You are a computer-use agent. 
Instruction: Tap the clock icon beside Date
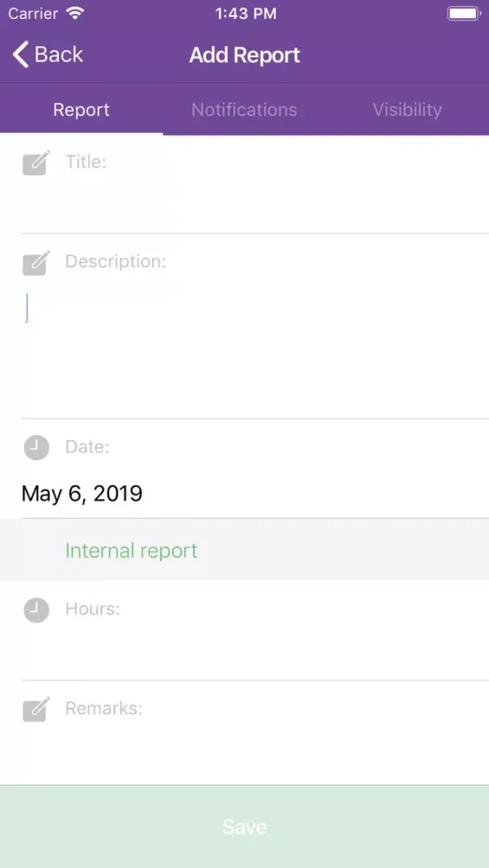pyautogui.click(x=36, y=447)
